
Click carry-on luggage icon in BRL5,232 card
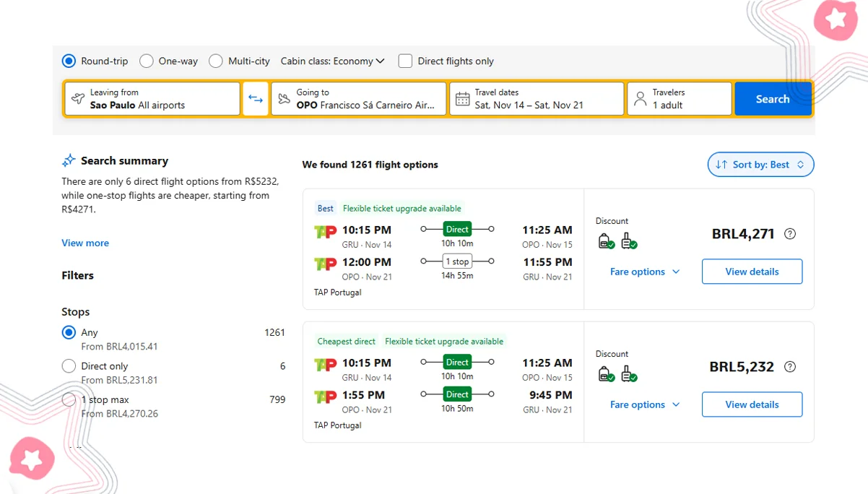click(x=628, y=373)
